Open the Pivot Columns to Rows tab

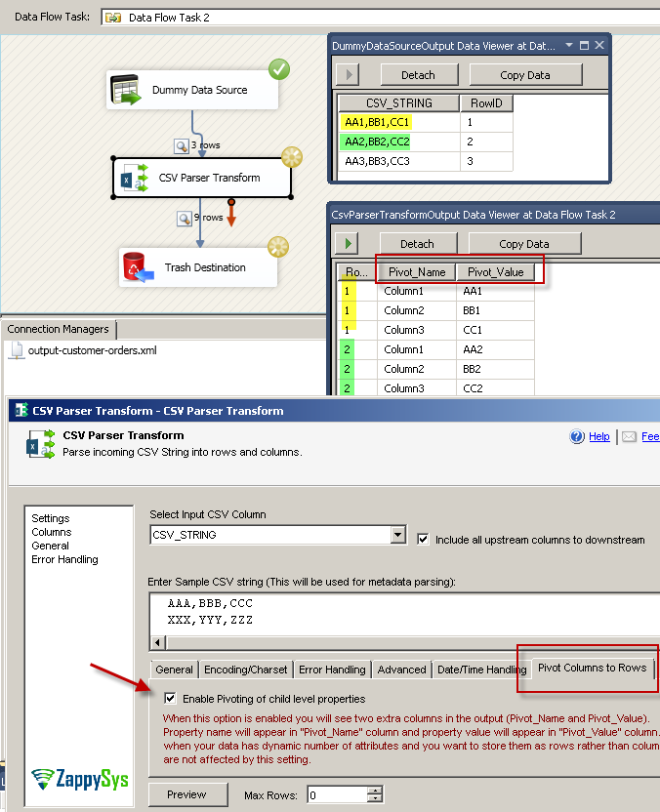tap(592, 668)
